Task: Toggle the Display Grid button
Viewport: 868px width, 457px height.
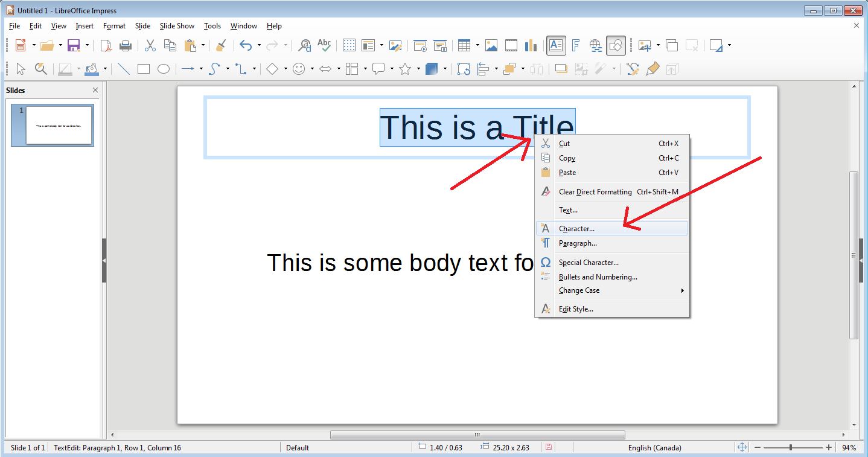Action: [x=349, y=45]
